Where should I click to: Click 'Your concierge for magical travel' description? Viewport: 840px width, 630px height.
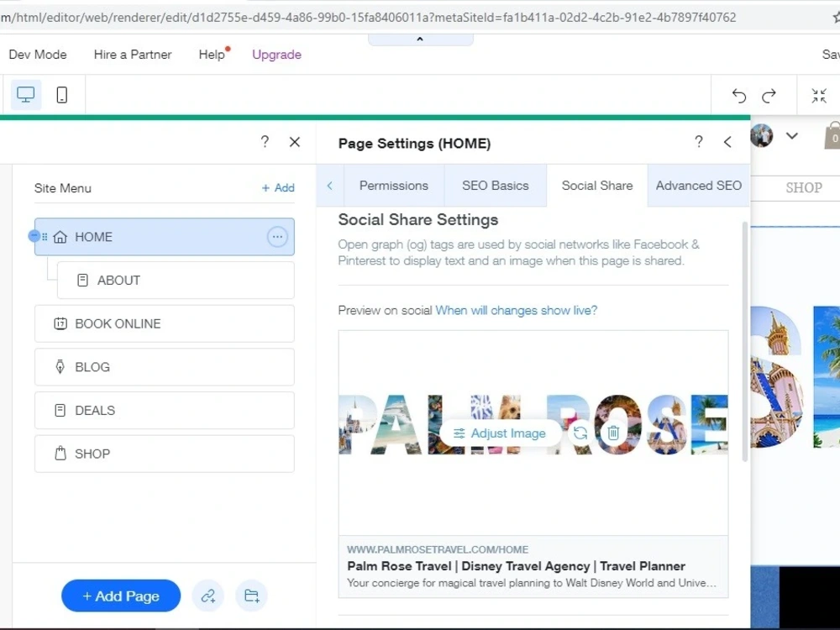pyautogui.click(x=532, y=583)
